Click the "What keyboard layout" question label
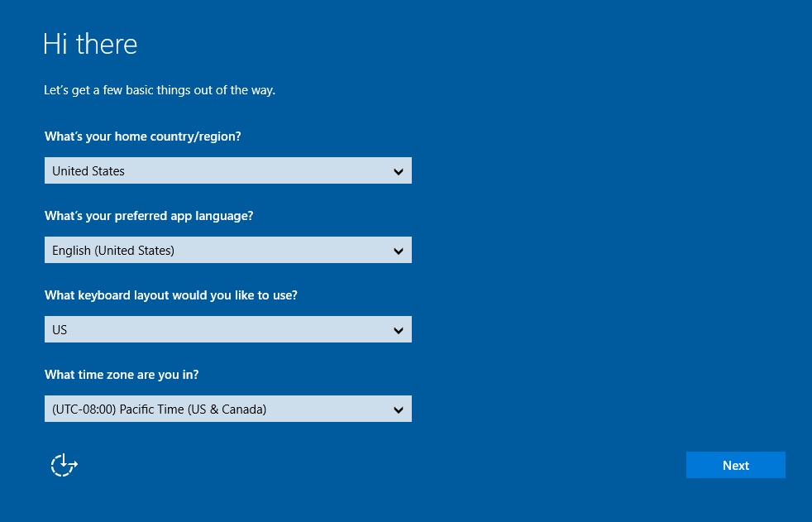Image resolution: width=812 pixels, height=522 pixels. pyautogui.click(x=171, y=295)
